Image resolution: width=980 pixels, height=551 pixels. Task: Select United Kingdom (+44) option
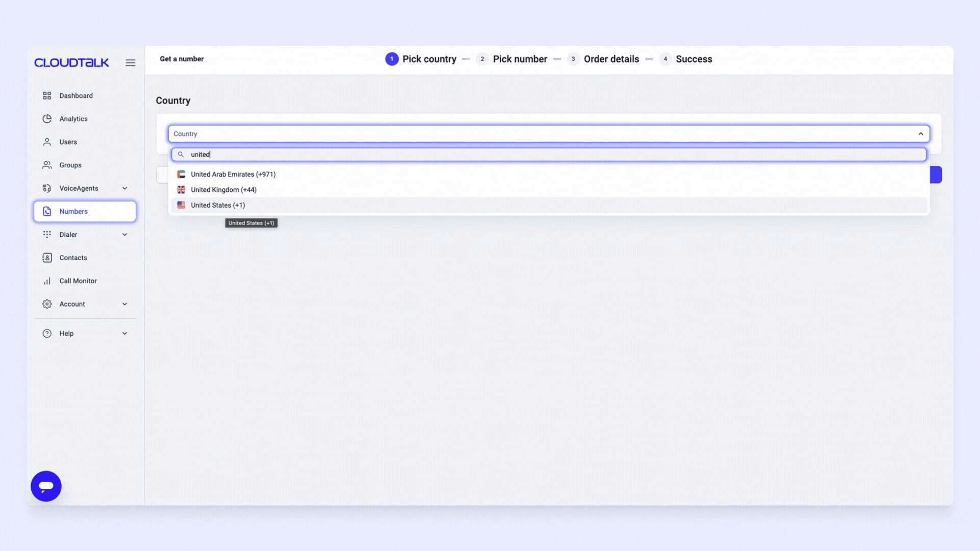[x=224, y=190]
